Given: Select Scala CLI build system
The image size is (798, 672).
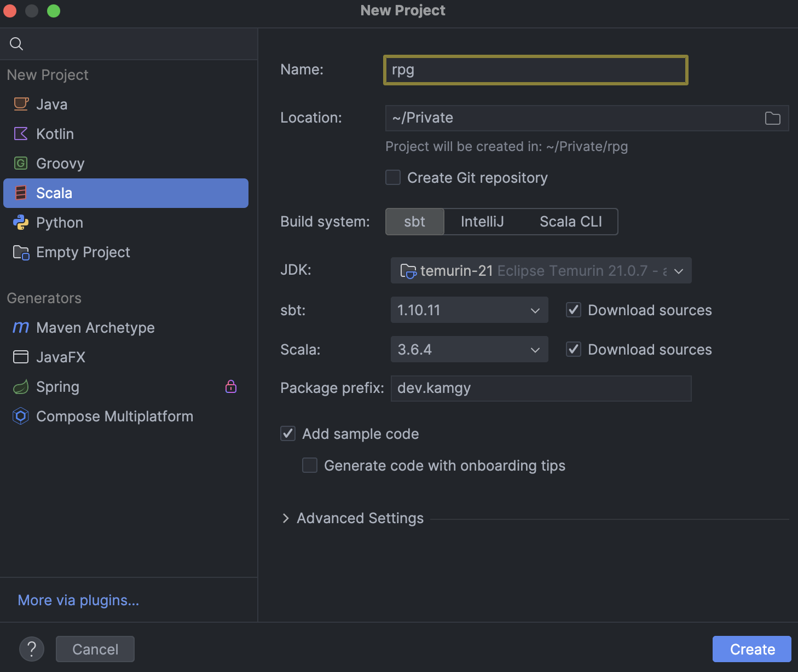Looking at the screenshot, I should tap(570, 222).
